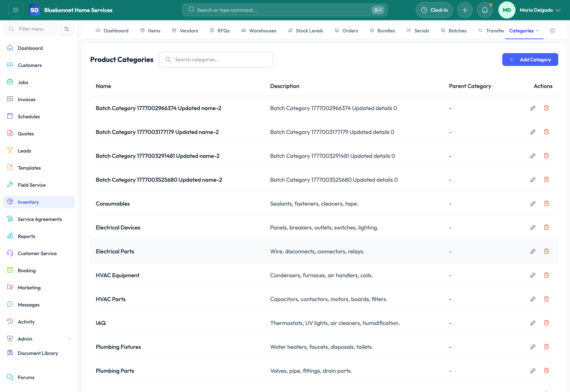The height and width of the screenshot is (392, 570).
Task: Delete the Consumables category
Action: point(546,204)
